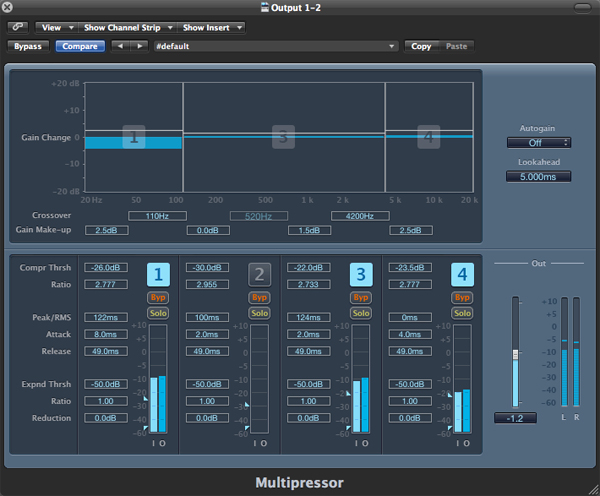
Task: Open the View dropdown menu
Action: coord(57,28)
